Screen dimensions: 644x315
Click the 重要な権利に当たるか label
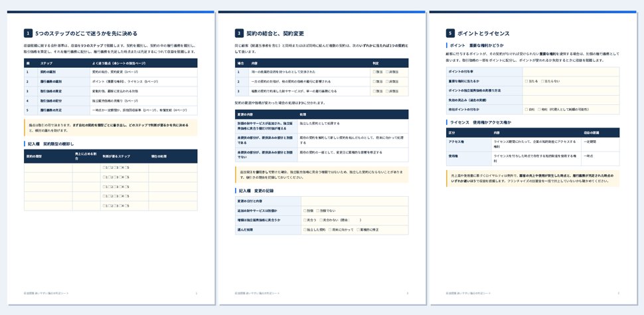click(x=484, y=81)
